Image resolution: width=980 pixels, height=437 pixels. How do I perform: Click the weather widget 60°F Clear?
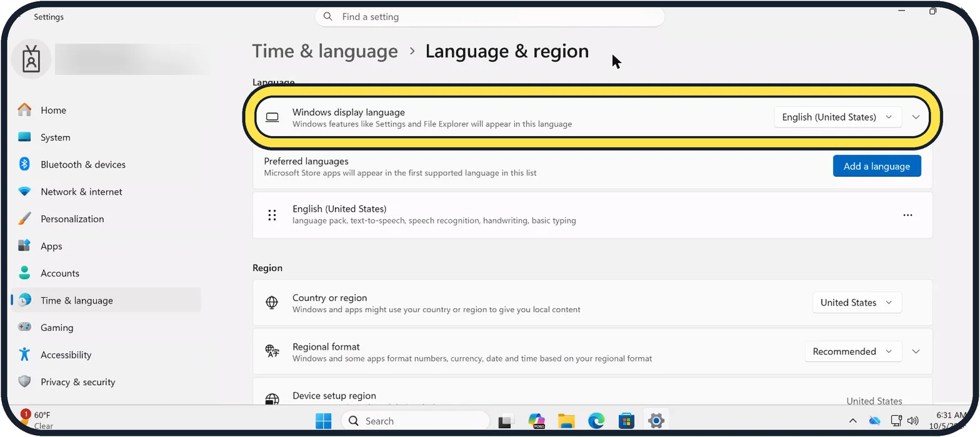pyautogui.click(x=37, y=420)
